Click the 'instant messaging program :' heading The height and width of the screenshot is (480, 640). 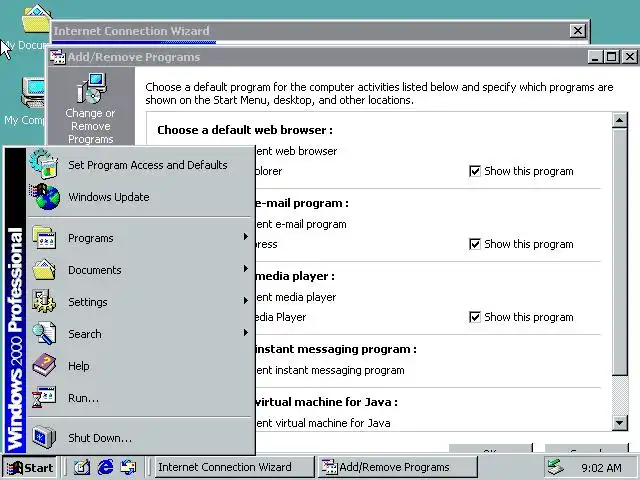pos(336,349)
